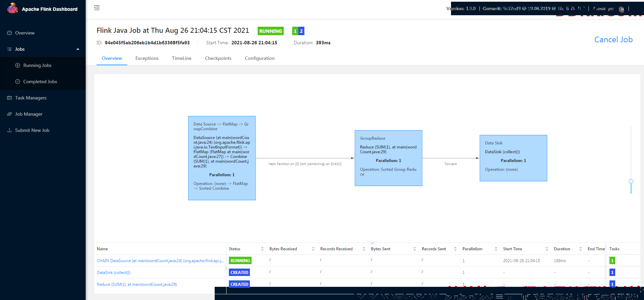Sort the table by Status column
Screen dimensions: 644x300
tap(262, 249)
